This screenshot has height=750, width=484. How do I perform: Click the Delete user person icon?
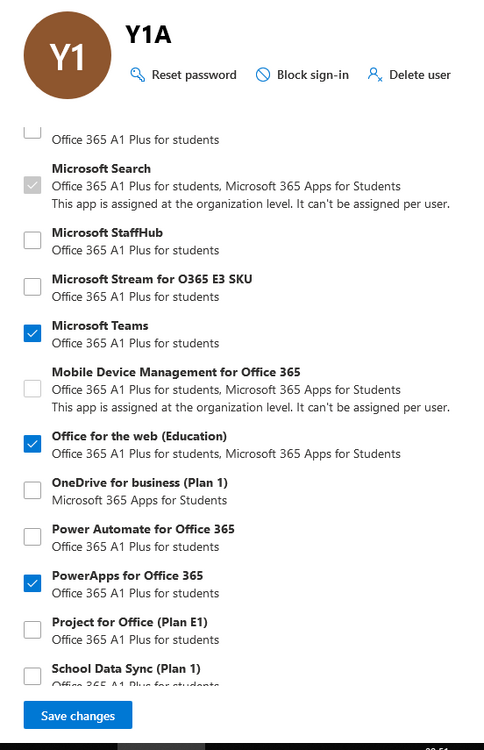(x=374, y=75)
